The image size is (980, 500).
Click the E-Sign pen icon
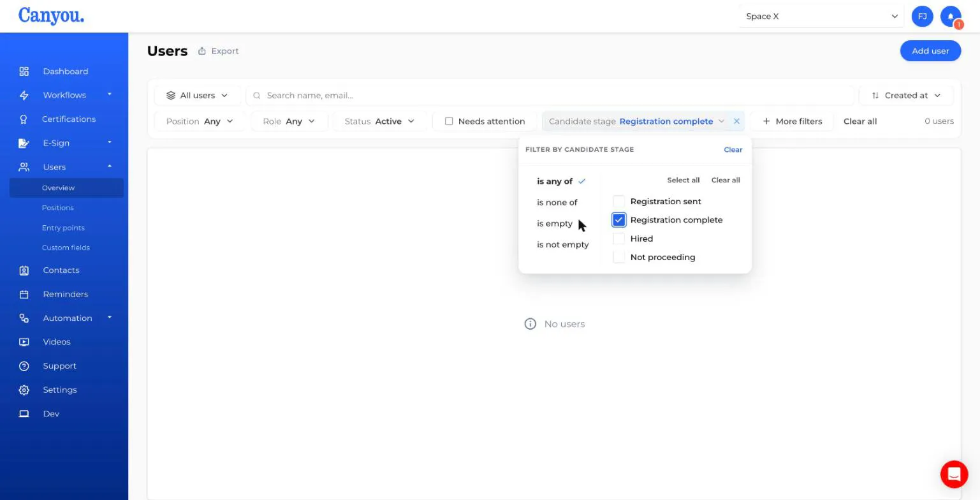tap(24, 143)
